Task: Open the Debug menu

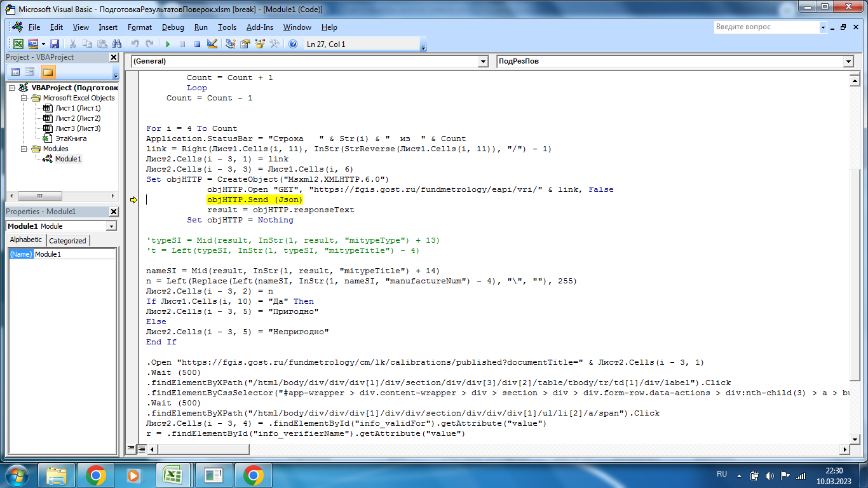Action: click(x=173, y=27)
